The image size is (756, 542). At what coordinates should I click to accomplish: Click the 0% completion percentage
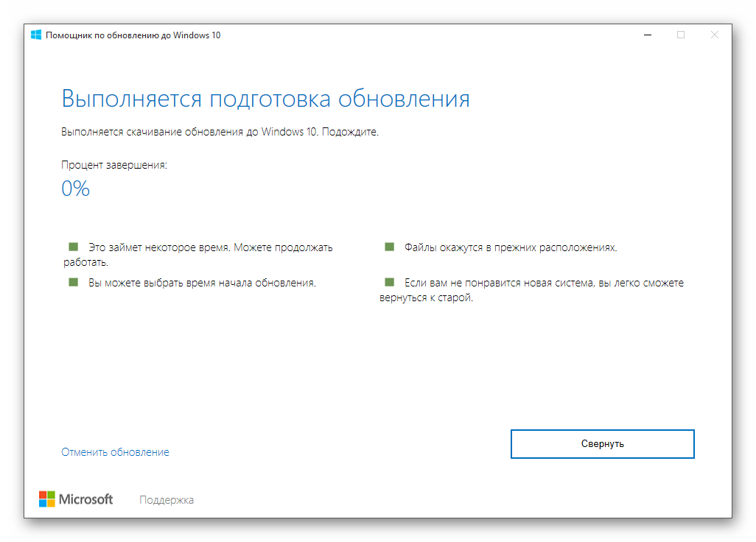(76, 189)
